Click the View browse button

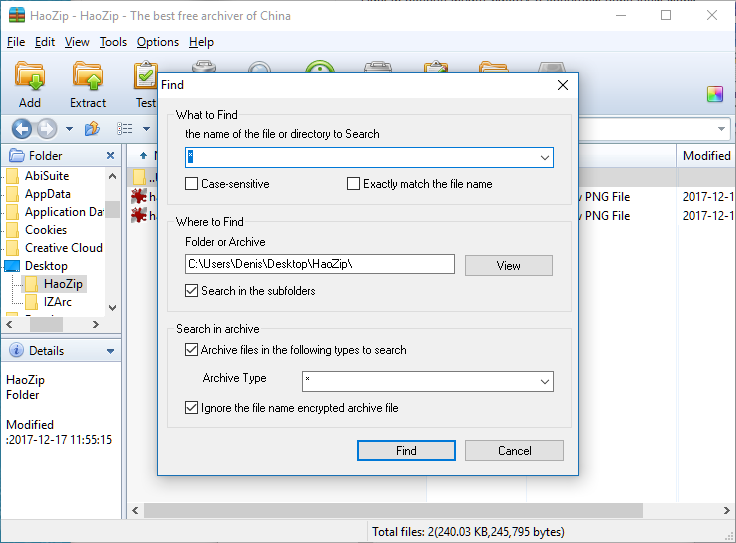coord(508,266)
